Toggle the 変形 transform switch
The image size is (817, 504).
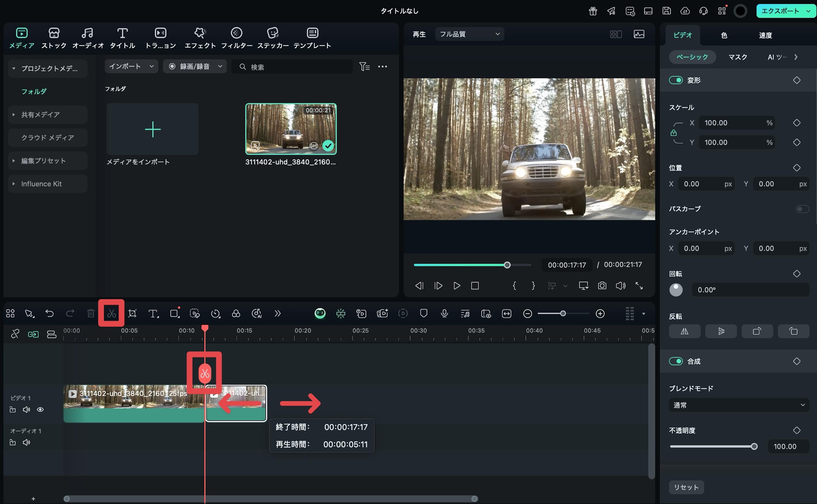[676, 80]
